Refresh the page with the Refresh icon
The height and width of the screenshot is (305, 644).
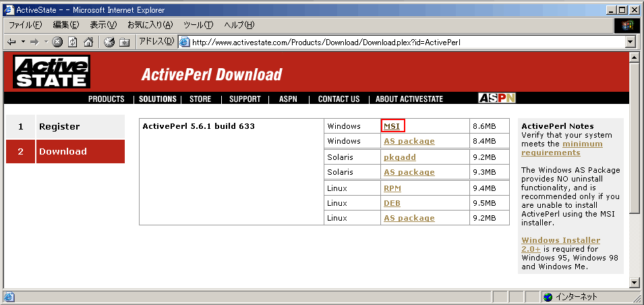pyautogui.click(x=73, y=42)
